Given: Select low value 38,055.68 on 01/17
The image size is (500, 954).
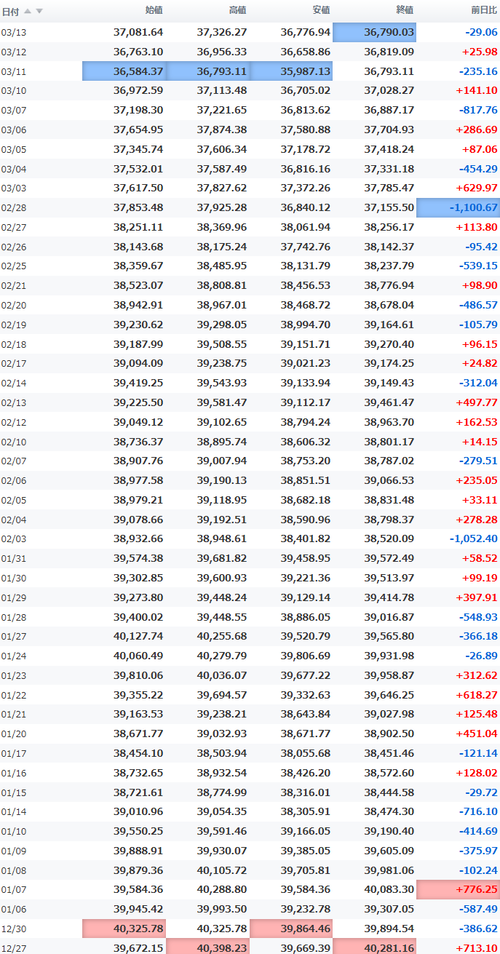Looking at the screenshot, I should tap(305, 753).
